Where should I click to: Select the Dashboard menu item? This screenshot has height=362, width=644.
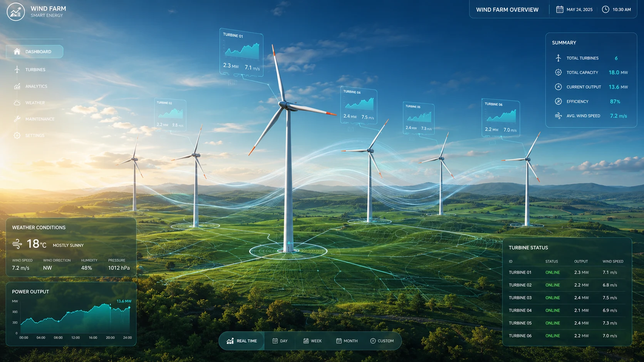[35, 52]
